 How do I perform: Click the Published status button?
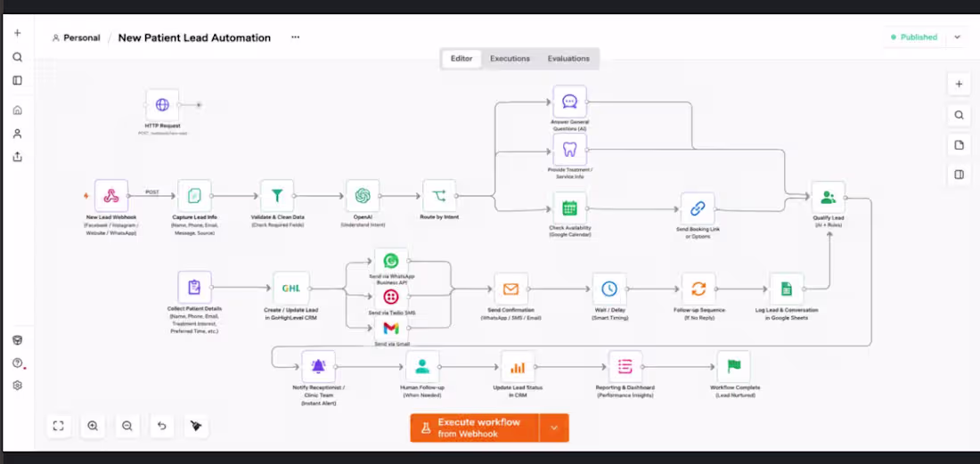click(x=914, y=37)
